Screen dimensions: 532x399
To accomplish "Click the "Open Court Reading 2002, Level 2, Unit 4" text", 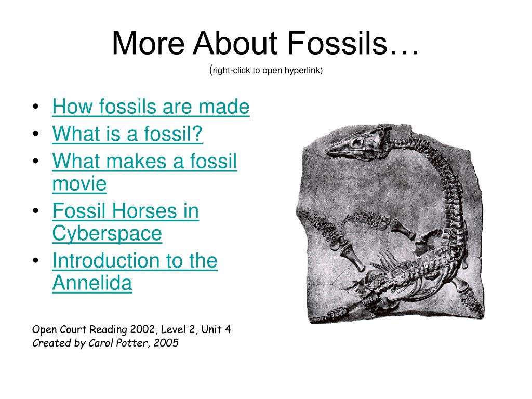I will pos(131,329).
